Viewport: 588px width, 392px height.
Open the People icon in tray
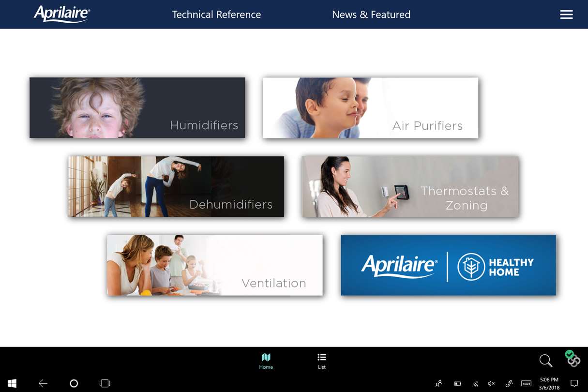tap(438, 383)
